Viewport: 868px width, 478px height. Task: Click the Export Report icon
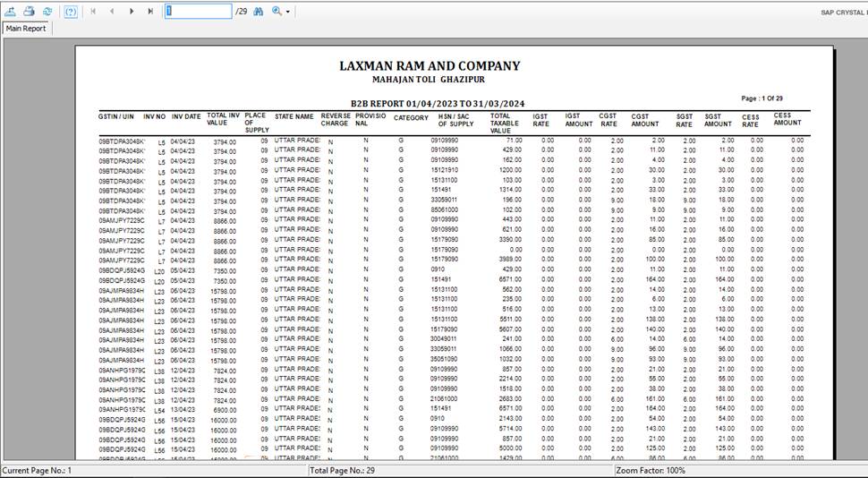(11, 12)
